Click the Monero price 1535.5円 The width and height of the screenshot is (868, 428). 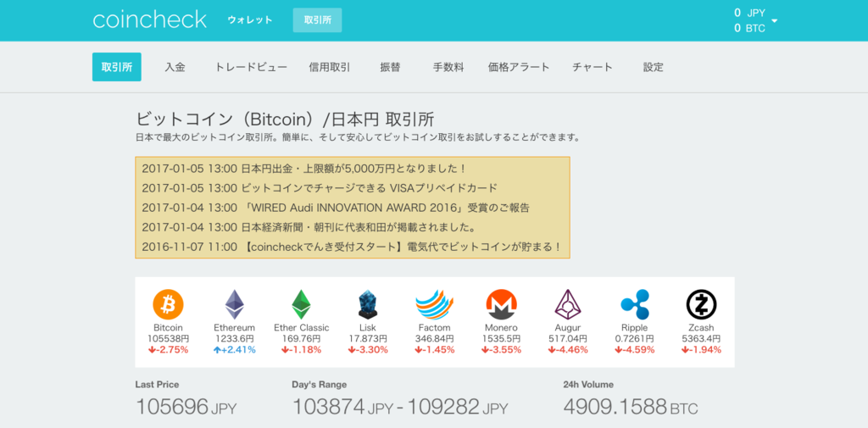501,338
